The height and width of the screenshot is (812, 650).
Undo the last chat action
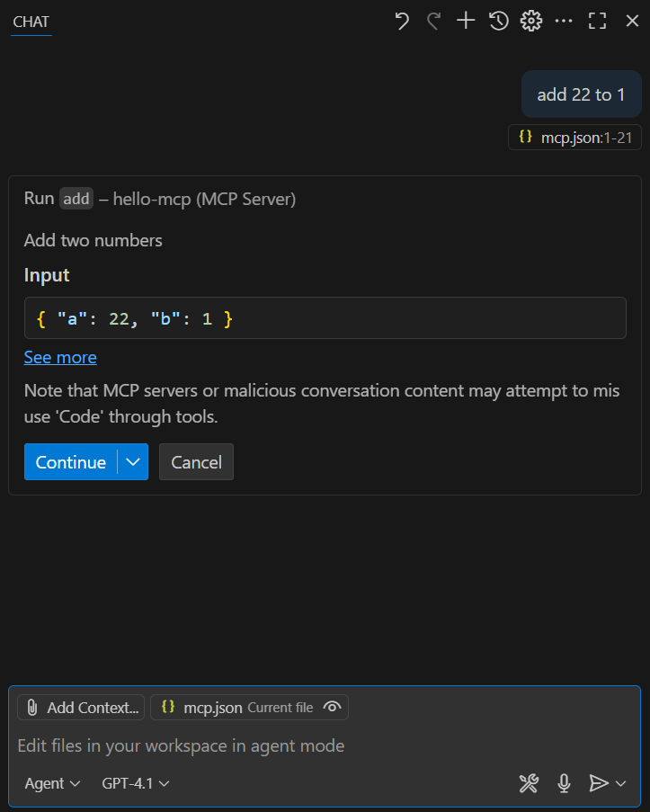(x=401, y=20)
